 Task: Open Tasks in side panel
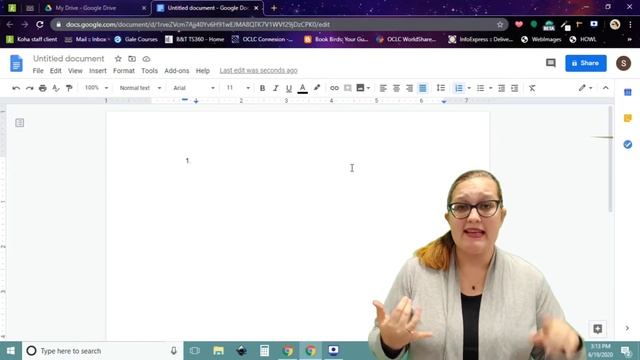click(628, 144)
